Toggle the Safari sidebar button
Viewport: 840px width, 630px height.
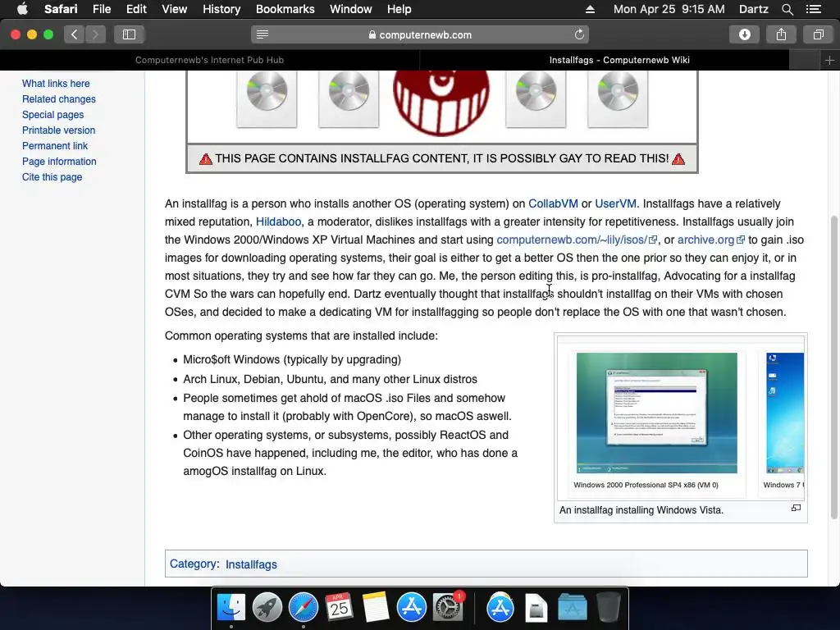pos(129,34)
